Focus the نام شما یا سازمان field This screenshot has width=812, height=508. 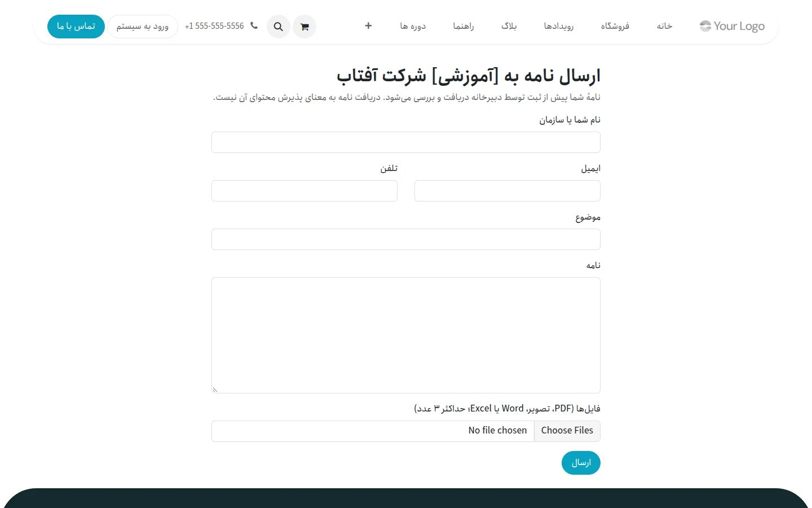[406, 142]
